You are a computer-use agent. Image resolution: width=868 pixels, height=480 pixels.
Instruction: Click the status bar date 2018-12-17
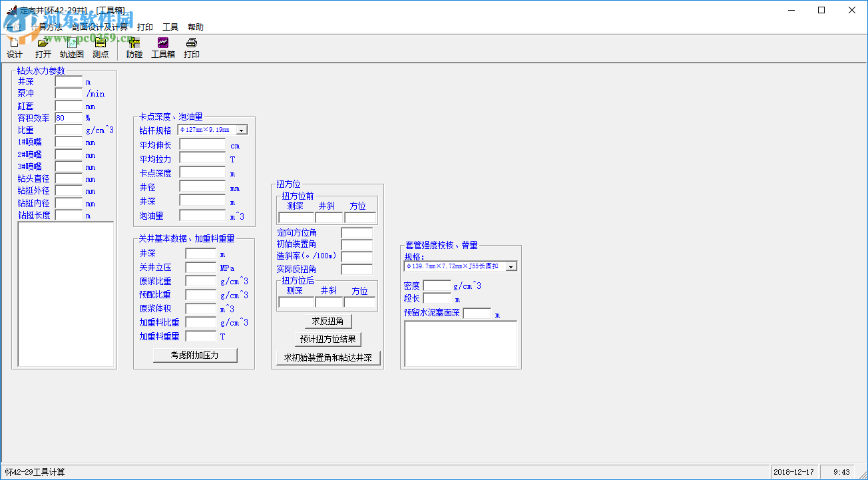point(795,473)
